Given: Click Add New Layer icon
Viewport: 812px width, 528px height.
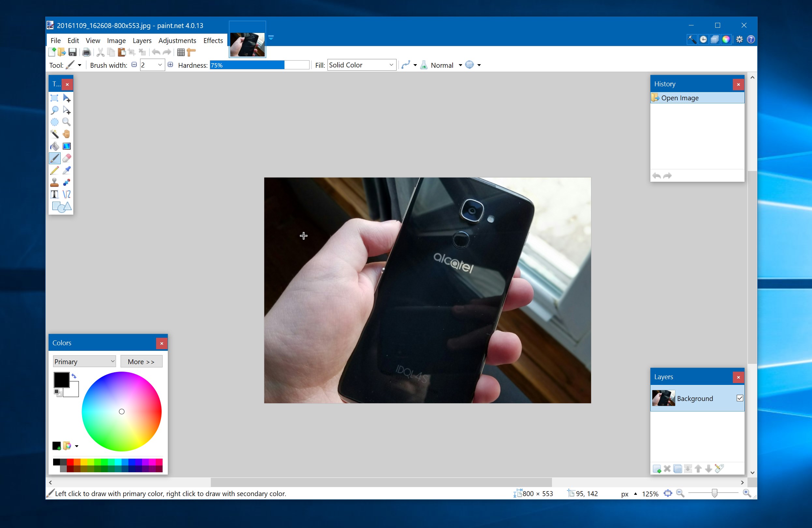Looking at the screenshot, I should coord(657,469).
